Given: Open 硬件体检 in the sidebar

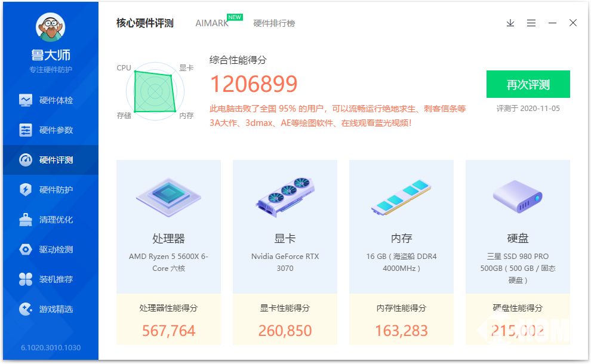Looking at the screenshot, I should point(51,100).
